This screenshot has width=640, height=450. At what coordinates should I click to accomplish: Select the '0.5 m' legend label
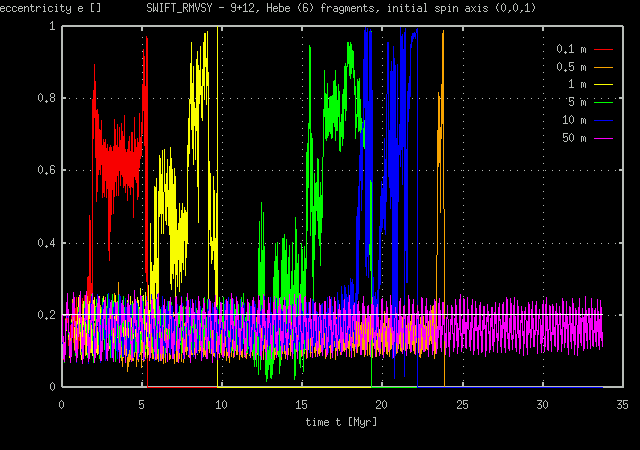(571, 67)
